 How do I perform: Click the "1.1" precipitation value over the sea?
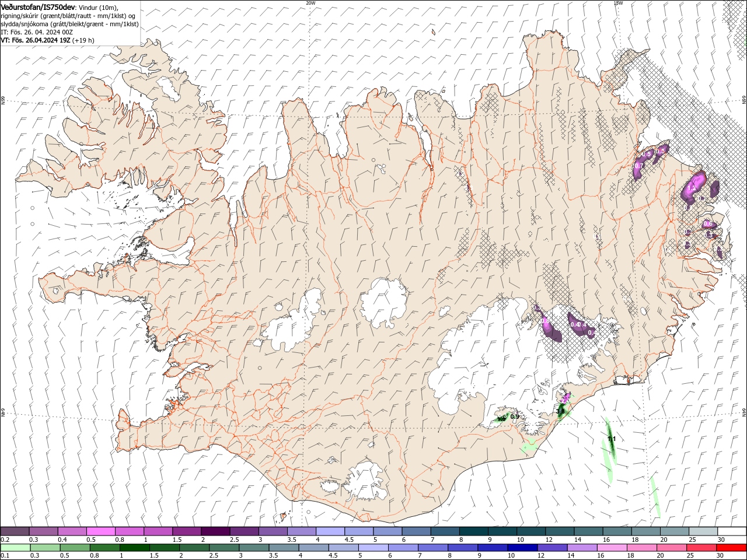(x=612, y=439)
